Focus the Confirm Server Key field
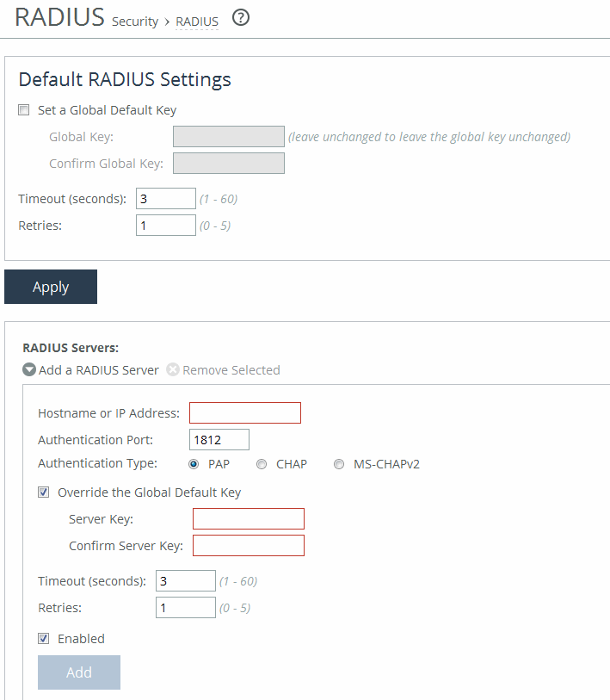Viewport: 610px width, 700px height. coord(249,546)
